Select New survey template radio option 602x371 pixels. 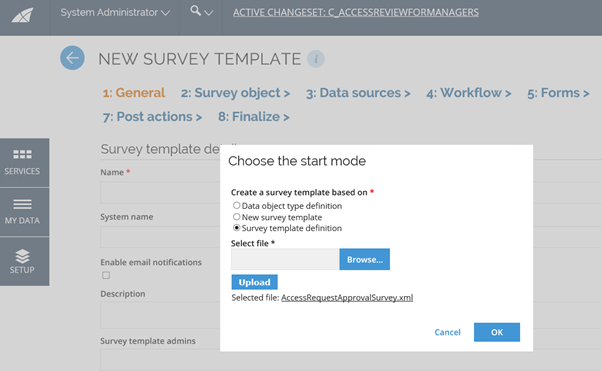236,217
